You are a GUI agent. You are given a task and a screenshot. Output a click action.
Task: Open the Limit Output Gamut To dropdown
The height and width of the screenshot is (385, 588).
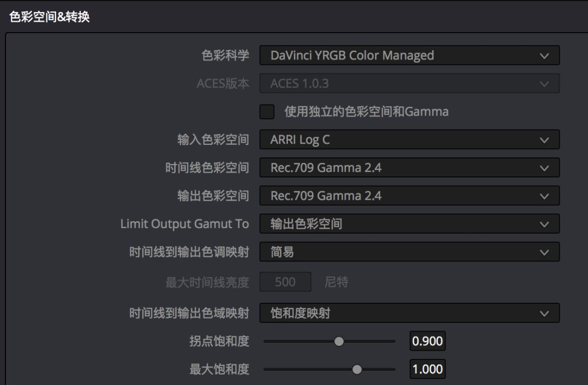(x=409, y=224)
